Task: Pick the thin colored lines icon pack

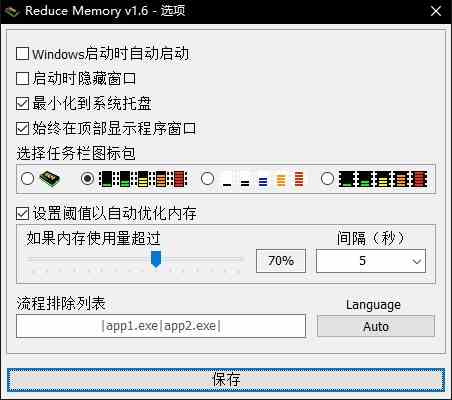Action: coord(263,180)
